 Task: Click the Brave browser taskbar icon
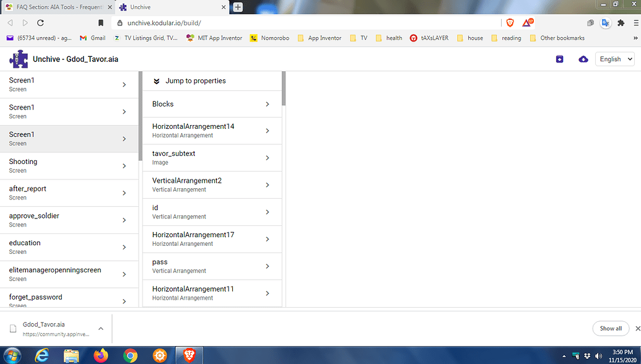tap(190, 355)
